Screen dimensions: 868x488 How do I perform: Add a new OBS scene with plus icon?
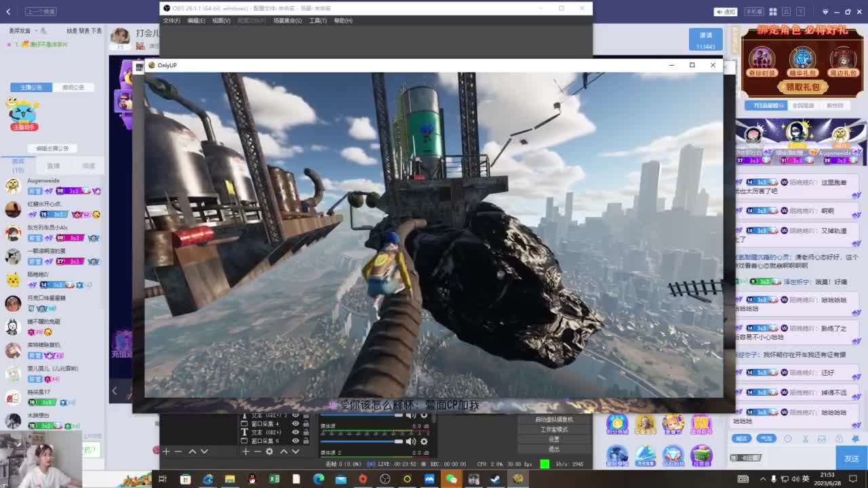click(x=166, y=451)
